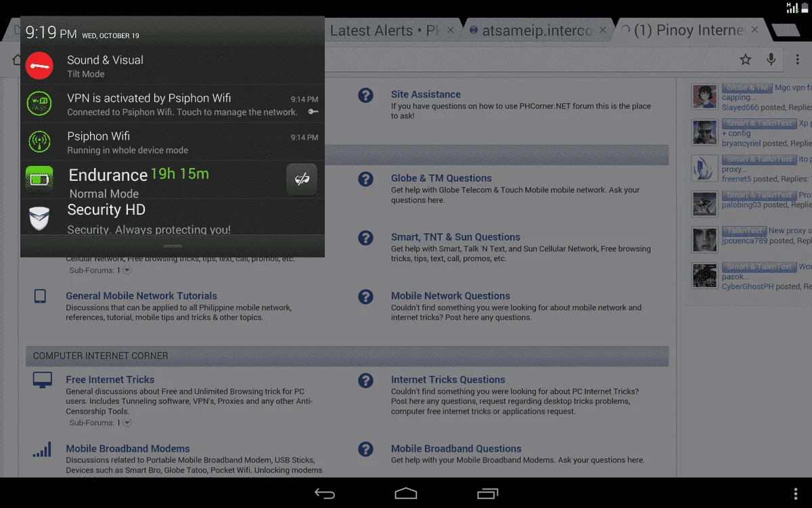
Task: Open the Sound & Visual Tilt Mode notification
Action: pyautogui.click(x=173, y=66)
